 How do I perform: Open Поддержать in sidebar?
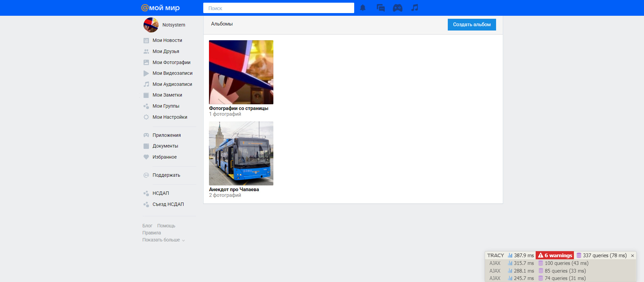pyautogui.click(x=166, y=175)
